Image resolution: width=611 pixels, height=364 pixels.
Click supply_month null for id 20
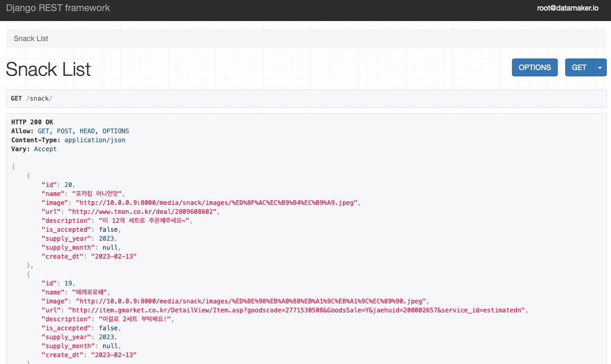(x=110, y=248)
